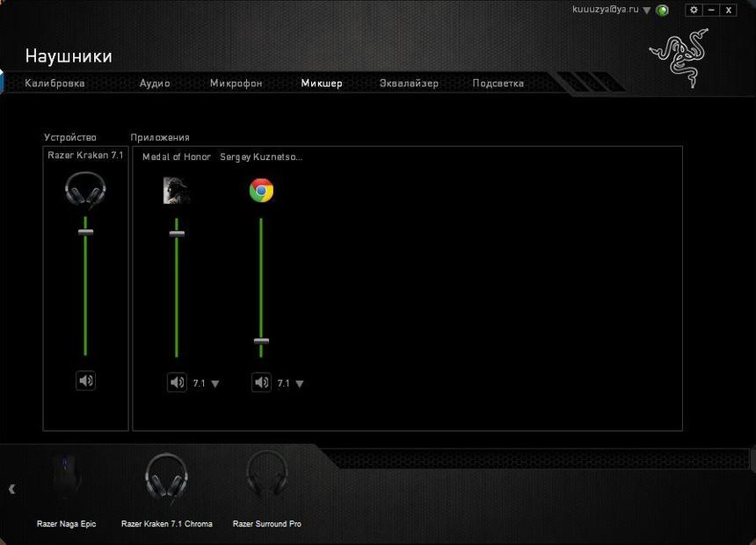Mute the Chrome audio channel for Sergey Kuznetso
The width and height of the screenshot is (756, 545).
click(261, 381)
